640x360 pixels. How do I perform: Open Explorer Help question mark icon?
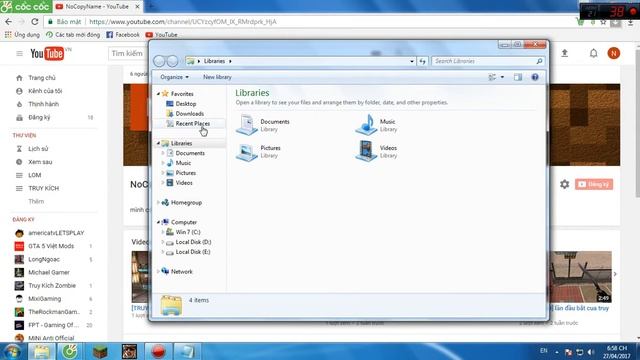point(535,77)
